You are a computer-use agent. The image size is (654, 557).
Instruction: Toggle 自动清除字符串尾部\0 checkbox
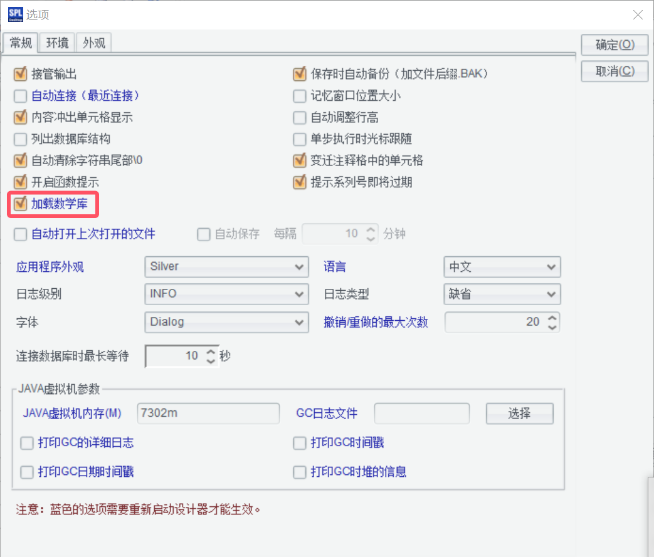coord(20,160)
